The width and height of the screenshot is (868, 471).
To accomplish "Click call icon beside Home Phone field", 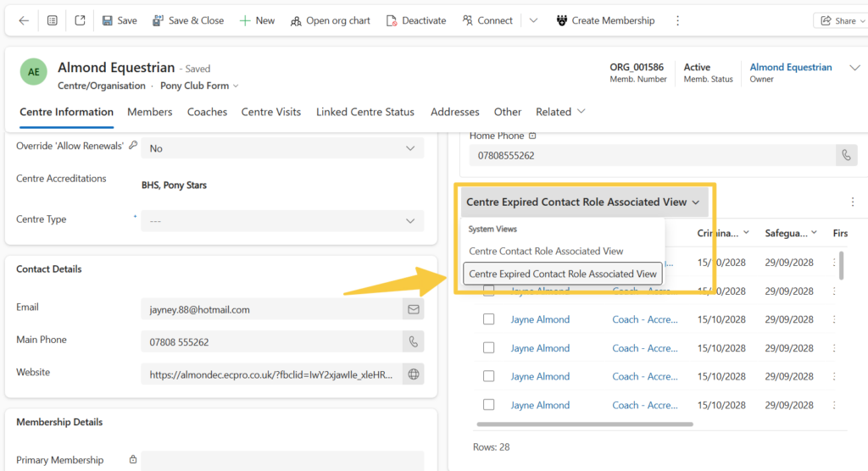I will (846, 156).
